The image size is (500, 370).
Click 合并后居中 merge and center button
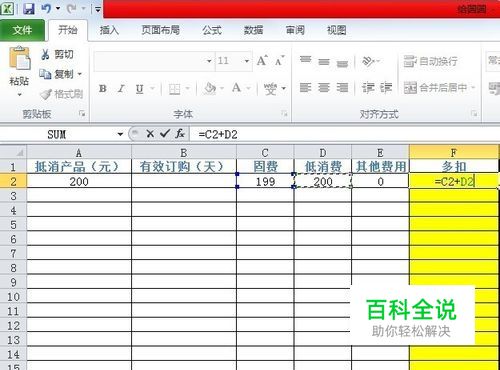click(435, 88)
